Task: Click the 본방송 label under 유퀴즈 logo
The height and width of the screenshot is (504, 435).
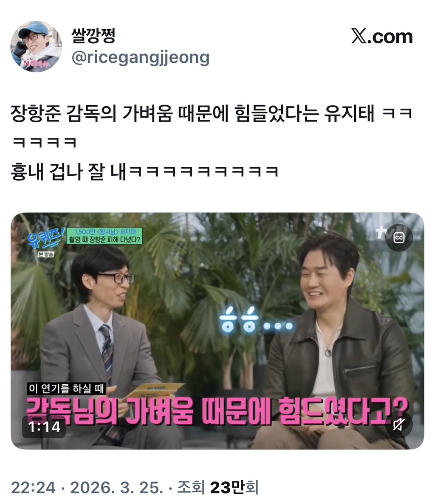Action: 45,254
